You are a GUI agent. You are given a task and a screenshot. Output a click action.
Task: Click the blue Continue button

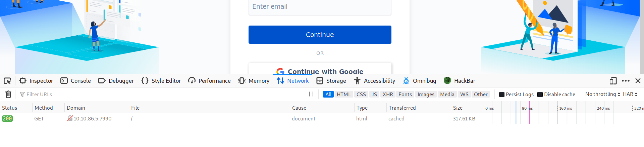click(320, 35)
